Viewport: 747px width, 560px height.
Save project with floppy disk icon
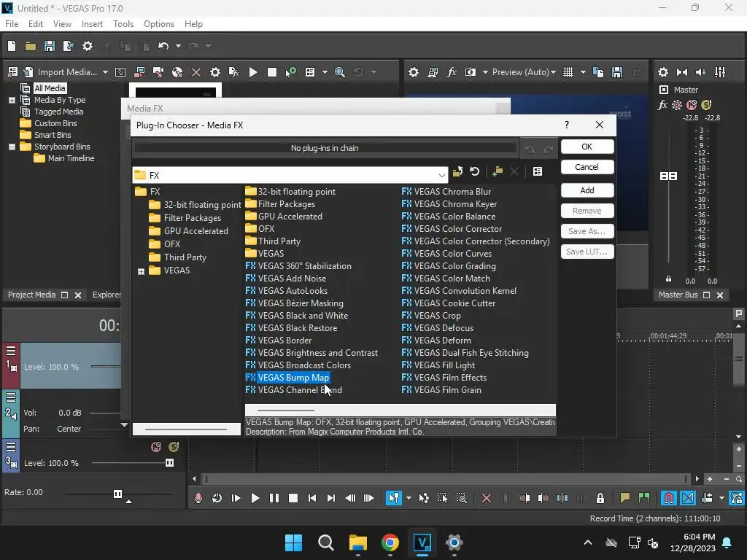pyautogui.click(x=50, y=46)
